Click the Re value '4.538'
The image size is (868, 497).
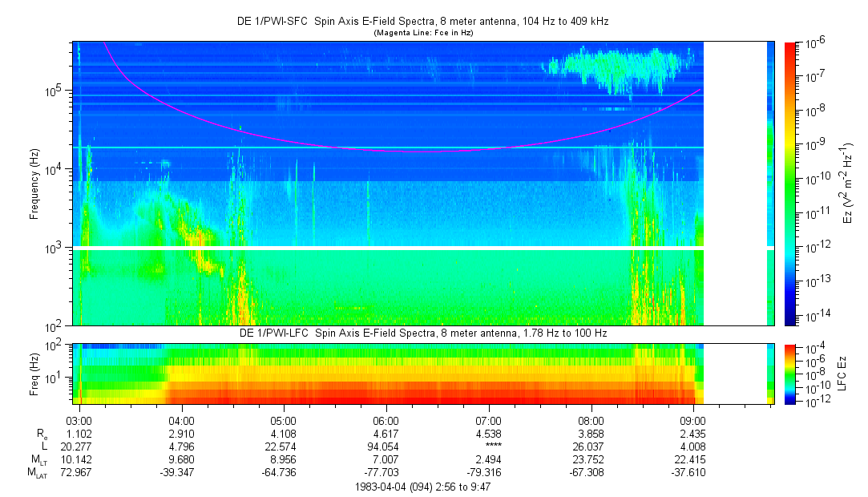[490, 434]
